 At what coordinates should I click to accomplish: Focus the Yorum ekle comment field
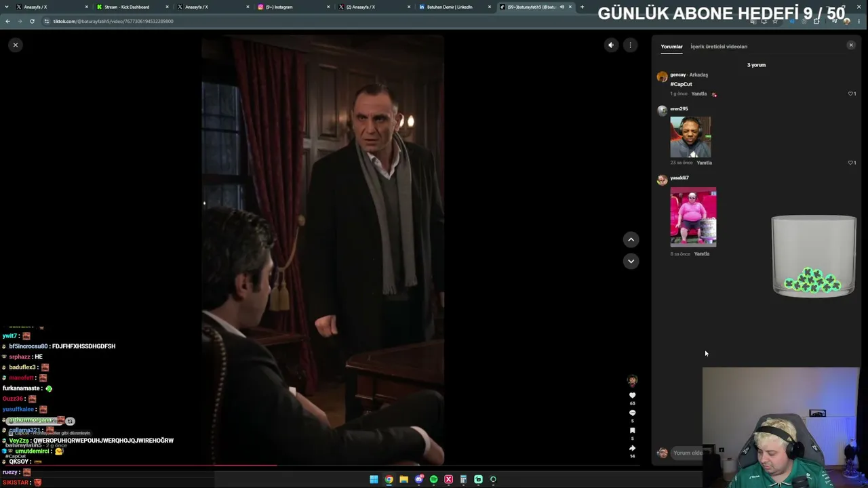tap(686, 453)
